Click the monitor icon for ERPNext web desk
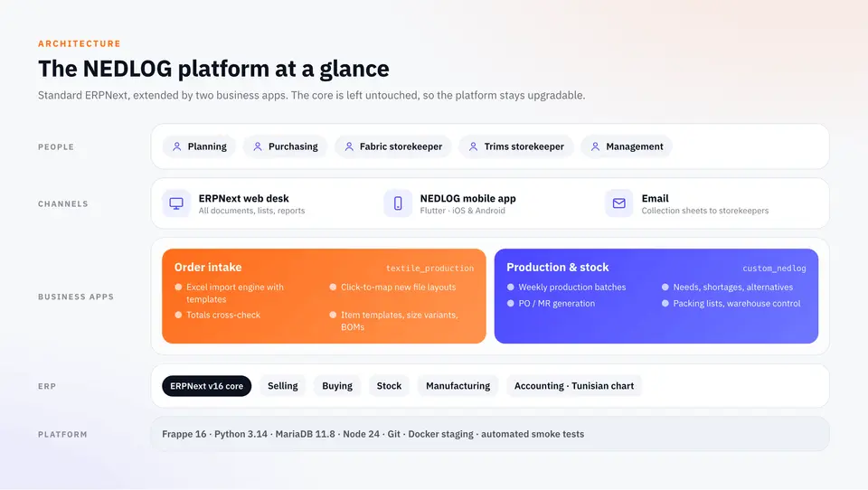This screenshot has height=490, width=868. coord(176,203)
